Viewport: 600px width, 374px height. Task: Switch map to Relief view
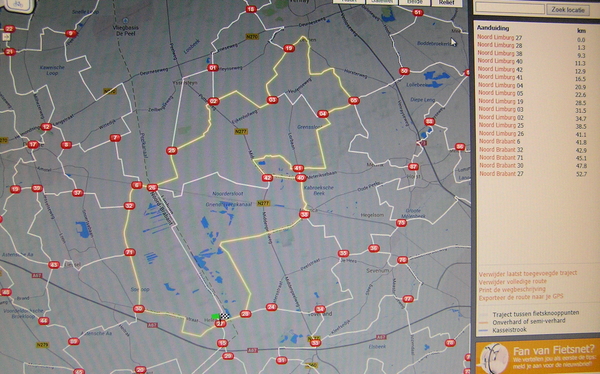pos(446,2)
